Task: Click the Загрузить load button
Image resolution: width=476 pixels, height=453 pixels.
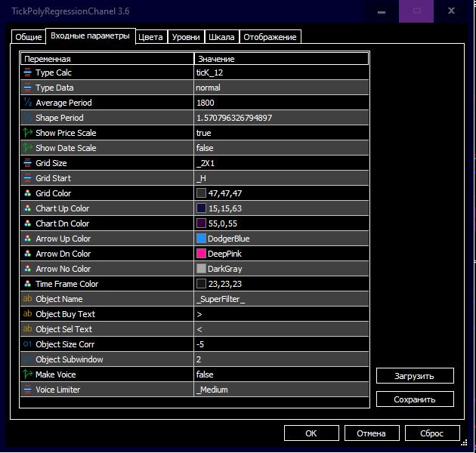Action: coord(415,376)
